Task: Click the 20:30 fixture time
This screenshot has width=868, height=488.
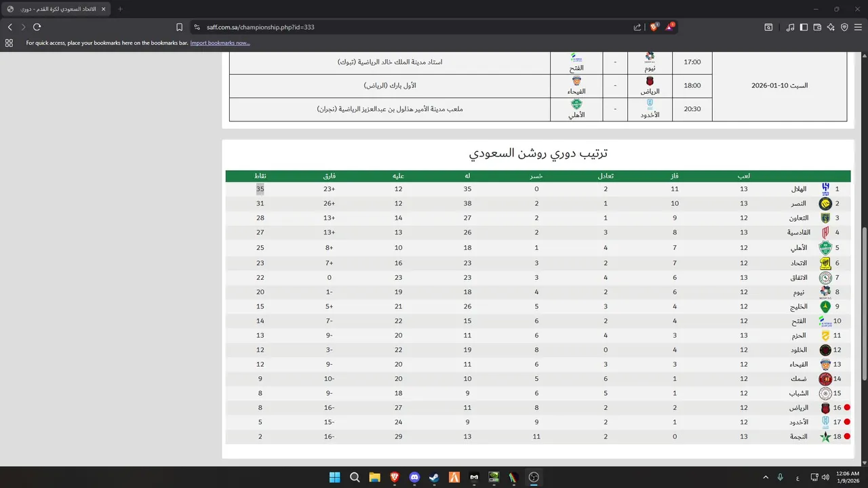Action: pos(692,109)
